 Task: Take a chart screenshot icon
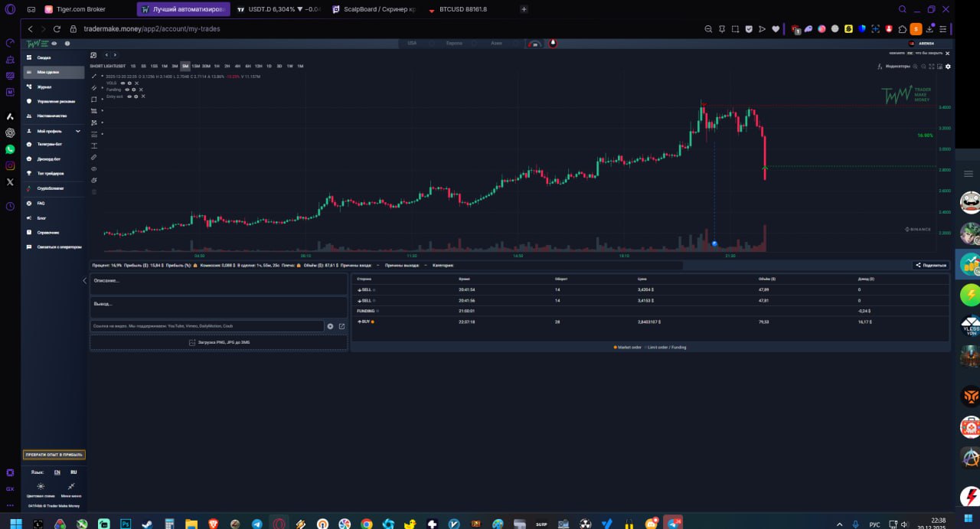tap(940, 67)
